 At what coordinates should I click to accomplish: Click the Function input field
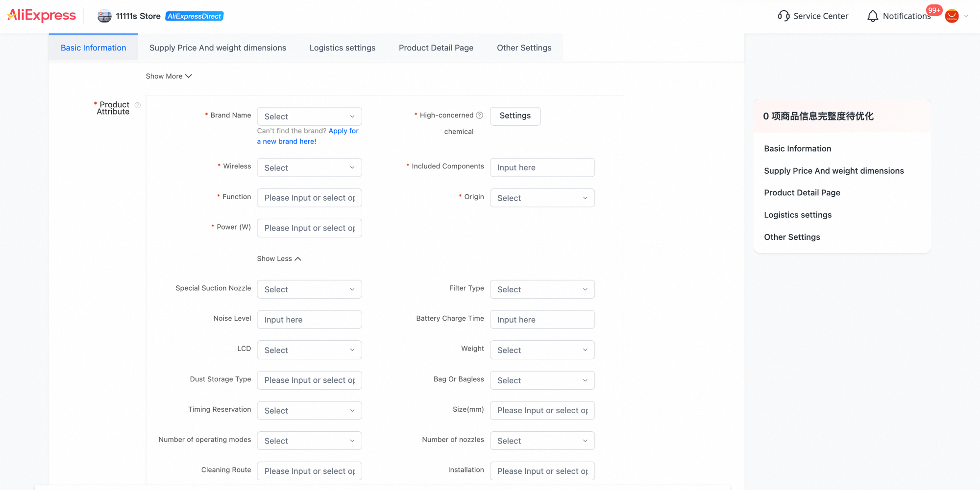(x=309, y=198)
